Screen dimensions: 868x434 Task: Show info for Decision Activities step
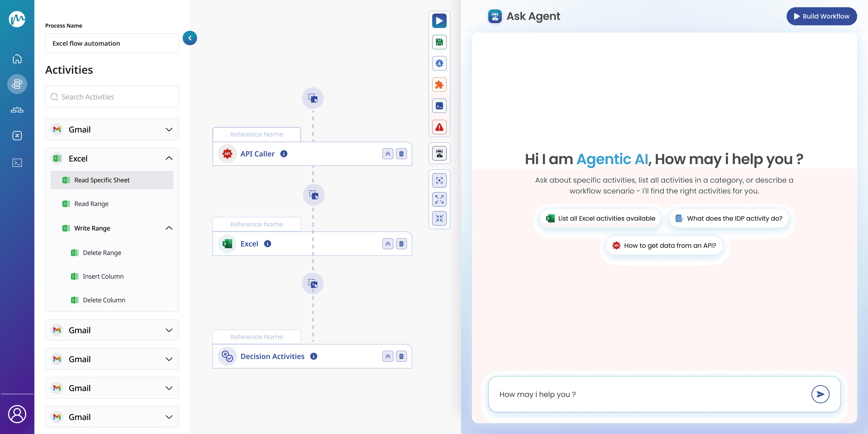pyautogui.click(x=314, y=356)
